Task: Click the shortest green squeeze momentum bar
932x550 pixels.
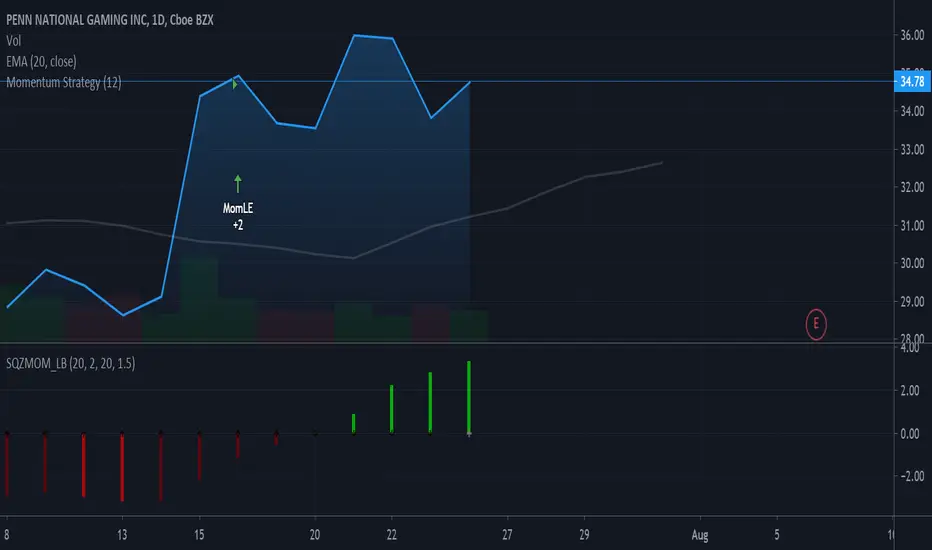Action: pyautogui.click(x=354, y=423)
